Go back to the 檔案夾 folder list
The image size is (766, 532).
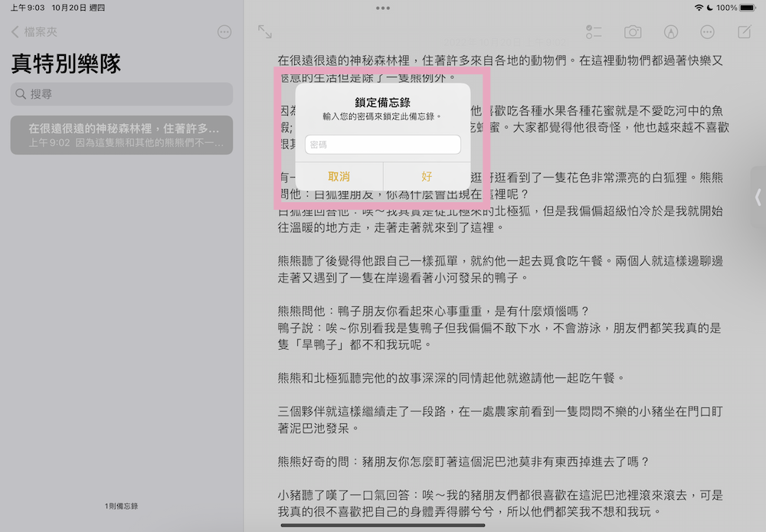point(34,32)
